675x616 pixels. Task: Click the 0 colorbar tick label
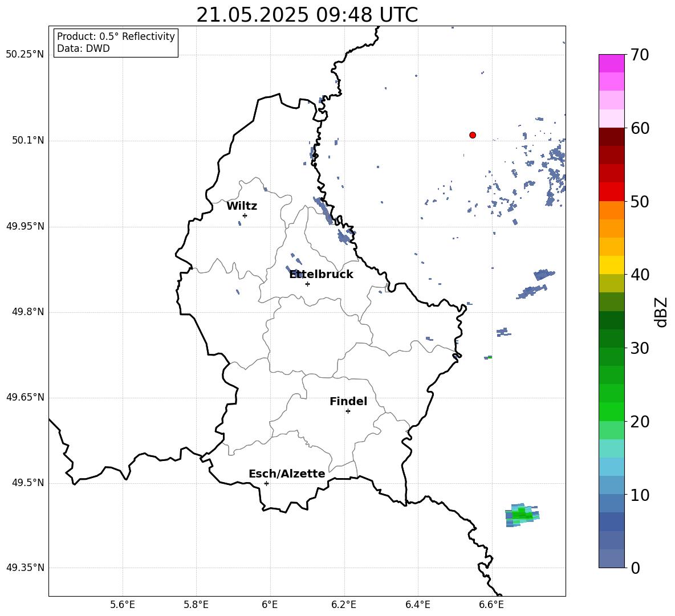635,568
